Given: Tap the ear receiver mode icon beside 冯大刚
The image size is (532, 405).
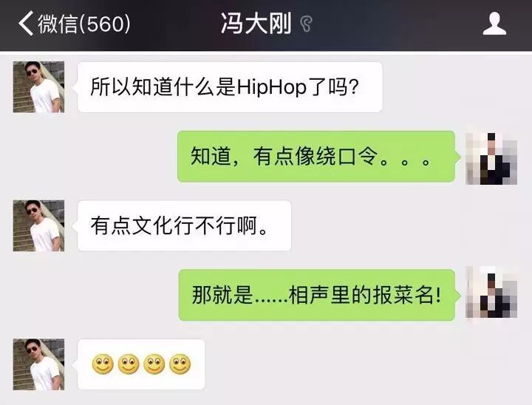Looking at the screenshot, I should point(306,24).
